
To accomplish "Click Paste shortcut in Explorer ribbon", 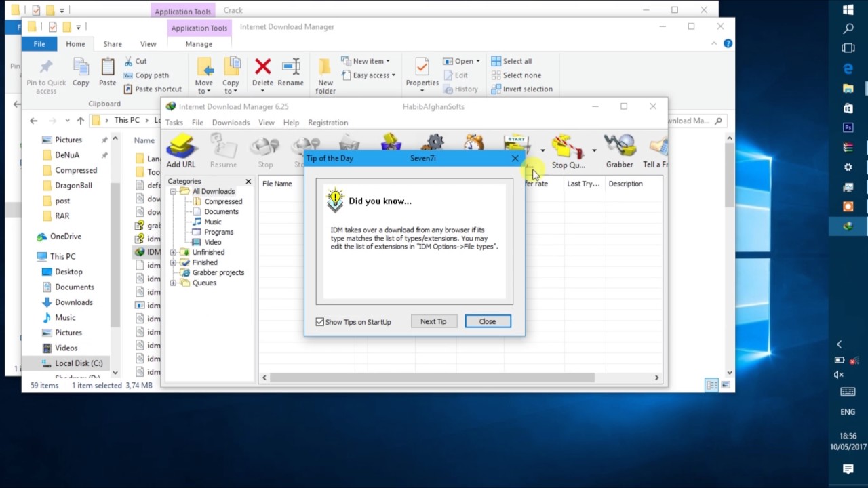I will [x=153, y=89].
